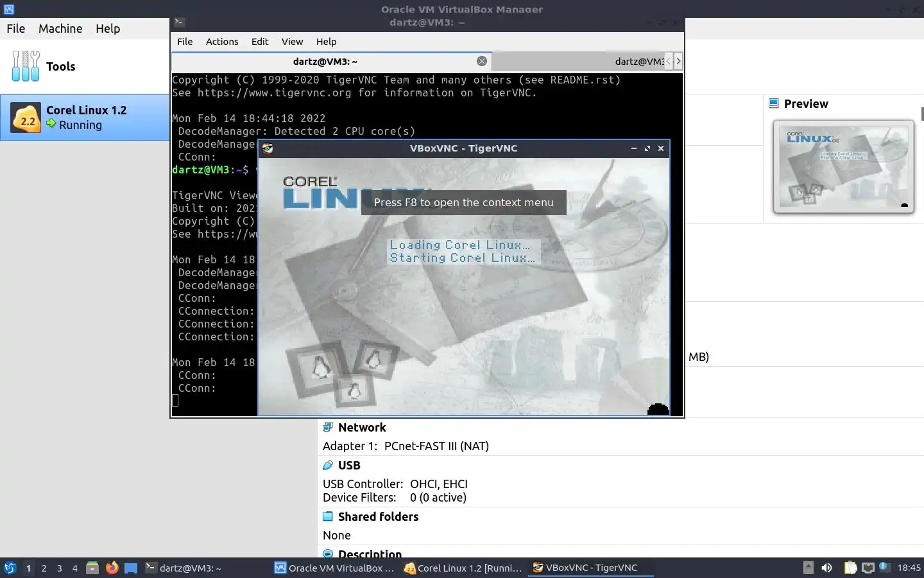Switch to workspace 3 in the pager

(x=59, y=568)
